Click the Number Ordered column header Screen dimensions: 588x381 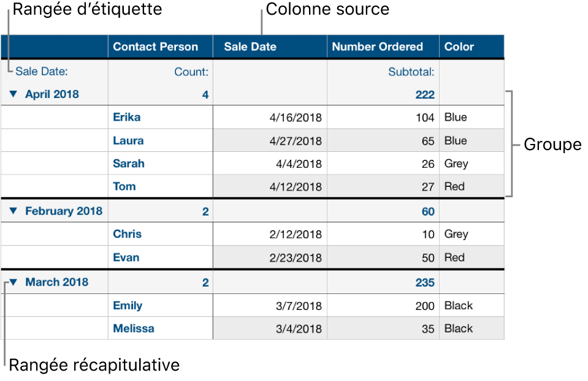coord(378,47)
